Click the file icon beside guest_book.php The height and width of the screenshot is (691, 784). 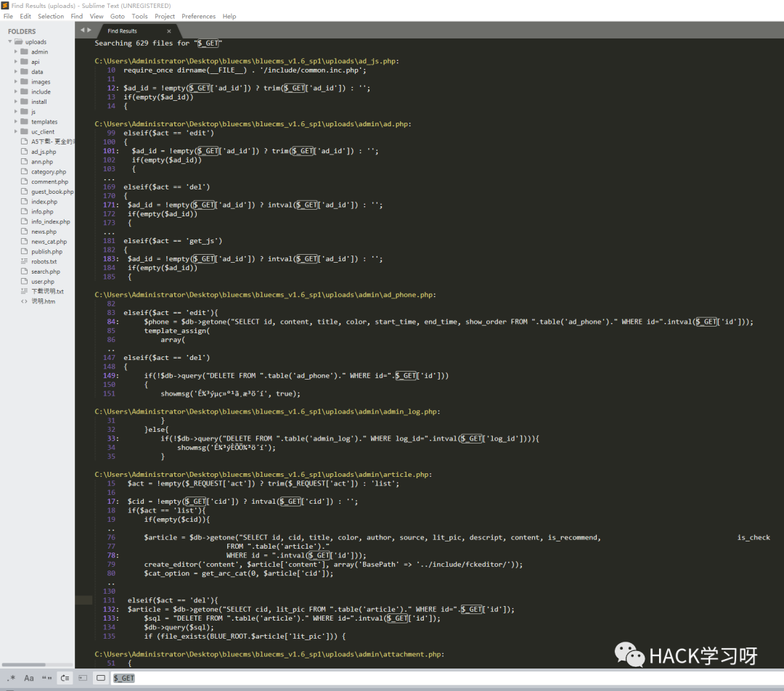(24, 192)
